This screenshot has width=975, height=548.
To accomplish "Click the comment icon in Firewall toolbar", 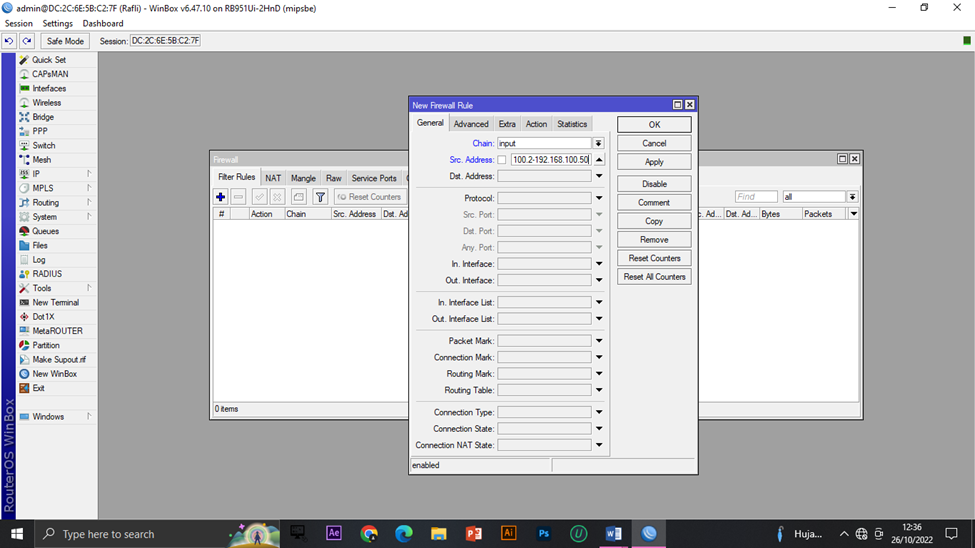I will click(x=298, y=197).
